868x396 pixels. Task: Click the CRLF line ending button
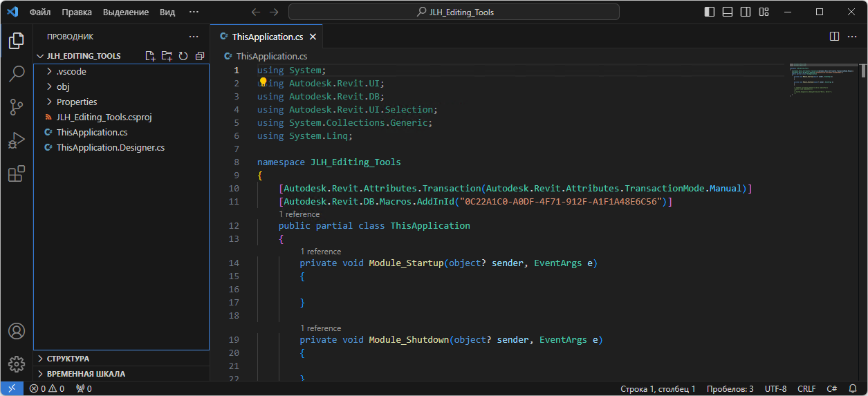[806, 389]
